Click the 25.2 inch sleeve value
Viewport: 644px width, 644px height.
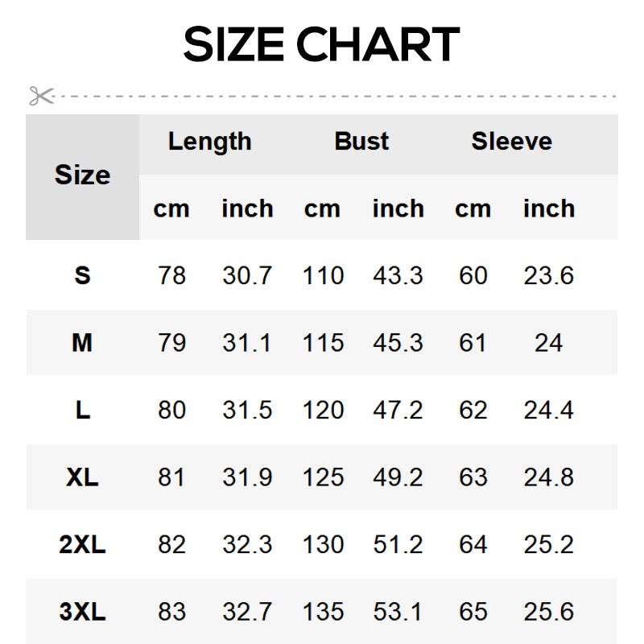pos(548,545)
